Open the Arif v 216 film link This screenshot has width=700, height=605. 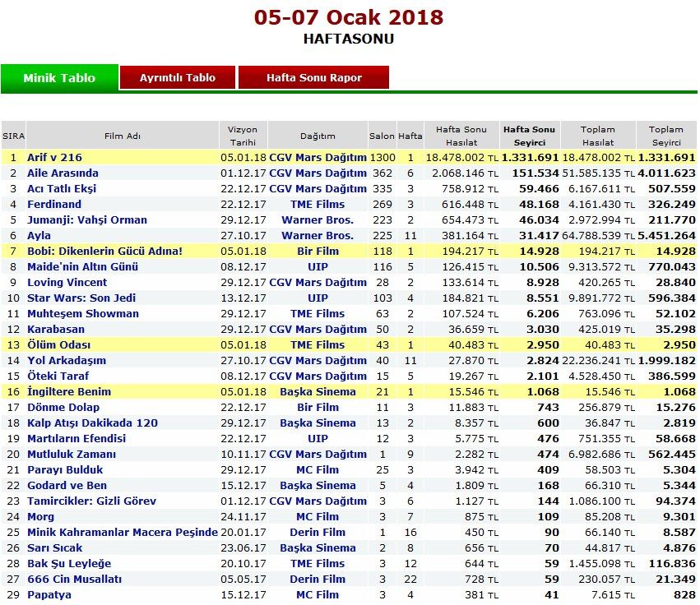54,157
